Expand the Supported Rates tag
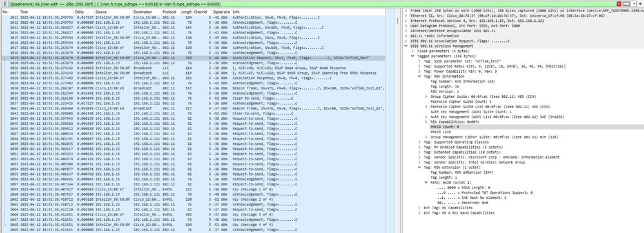This screenshot has height=233, width=644. [420, 66]
